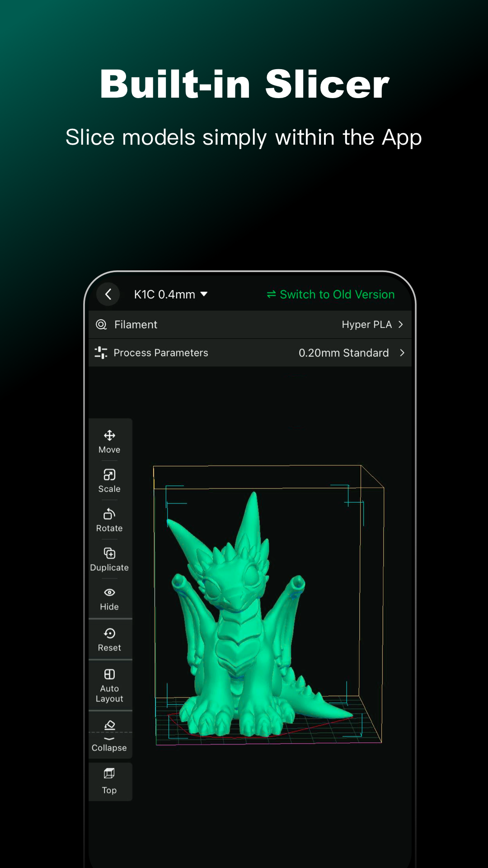Tap Switch to Old Version link
Image resolution: width=488 pixels, height=868 pixels.
337,294
